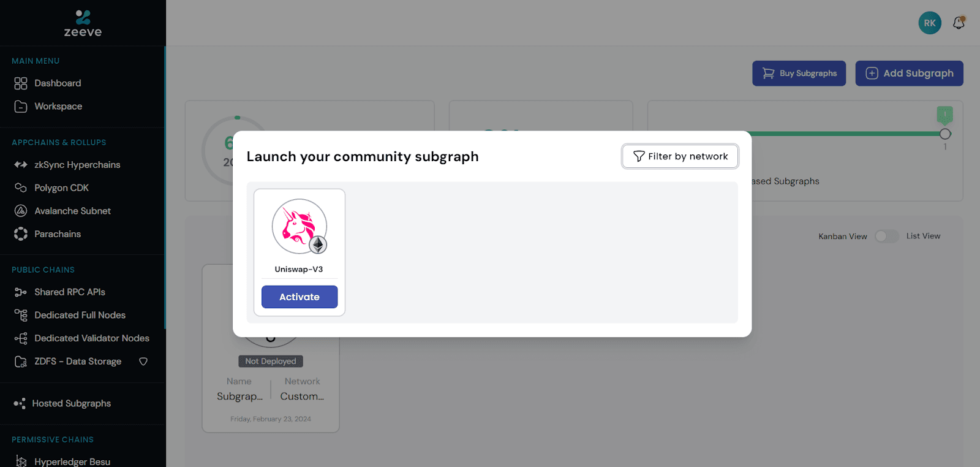
Task: Click the Custom... network value
Action: (302, 397)
